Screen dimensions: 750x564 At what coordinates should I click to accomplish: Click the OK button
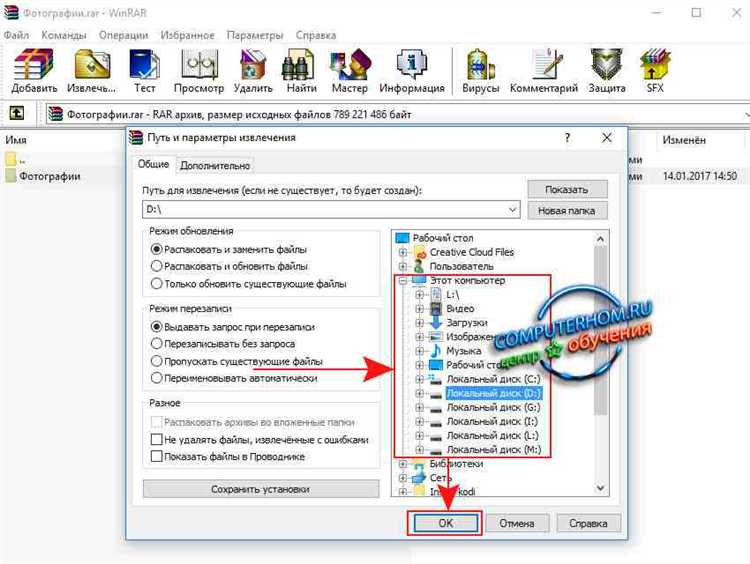[x=445, y=523]
